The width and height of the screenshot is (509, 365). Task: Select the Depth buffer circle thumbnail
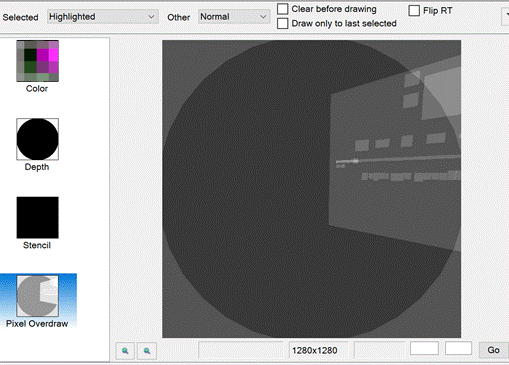tap(38, 139)
